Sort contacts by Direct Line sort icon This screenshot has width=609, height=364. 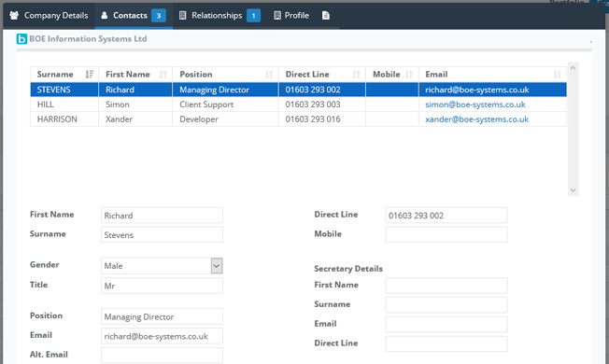(356, 74)
